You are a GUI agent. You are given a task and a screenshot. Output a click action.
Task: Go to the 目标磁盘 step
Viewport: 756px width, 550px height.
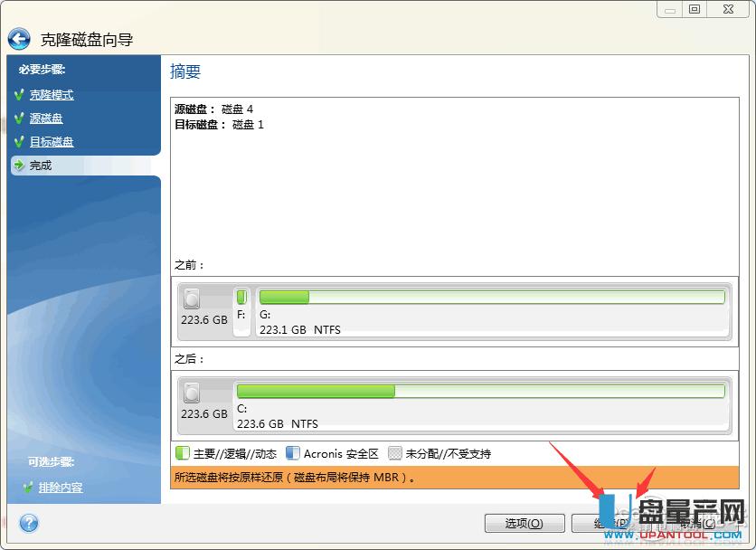coord(52,141)
